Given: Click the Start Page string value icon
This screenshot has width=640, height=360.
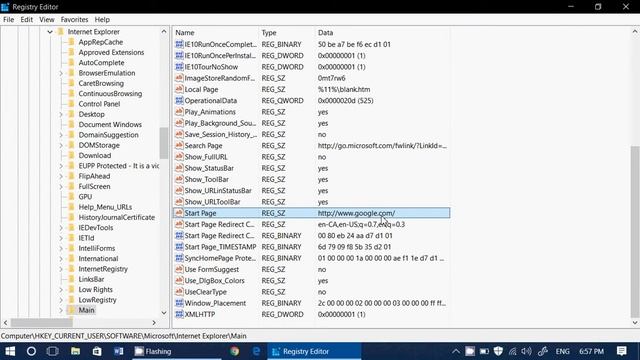Looking at the screenshot, I should pyautogui.click(x=179, y=213).
